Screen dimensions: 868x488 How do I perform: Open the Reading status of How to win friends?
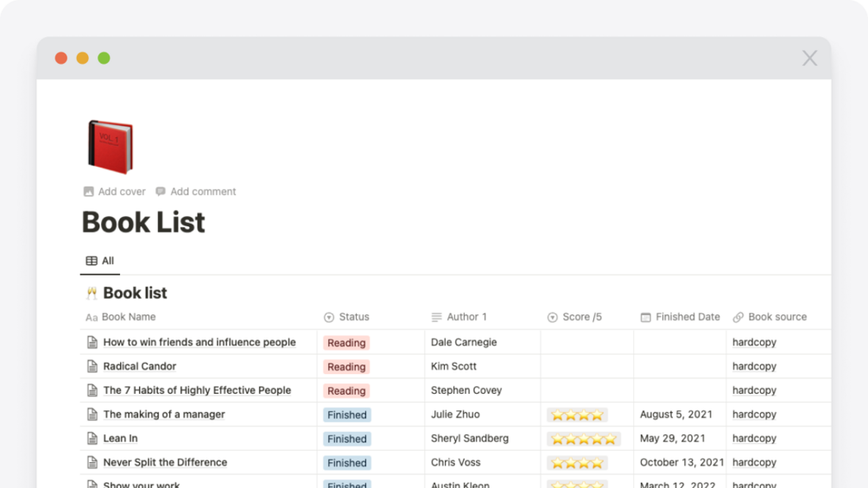[x=346, y=343]
